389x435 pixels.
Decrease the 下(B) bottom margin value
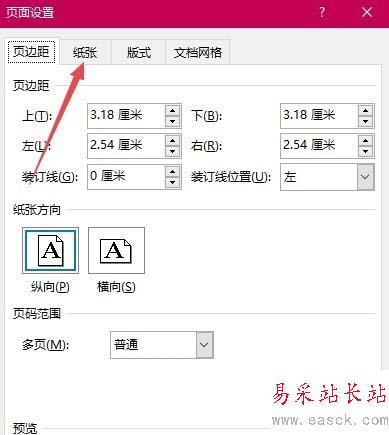[x=366, y=121]
